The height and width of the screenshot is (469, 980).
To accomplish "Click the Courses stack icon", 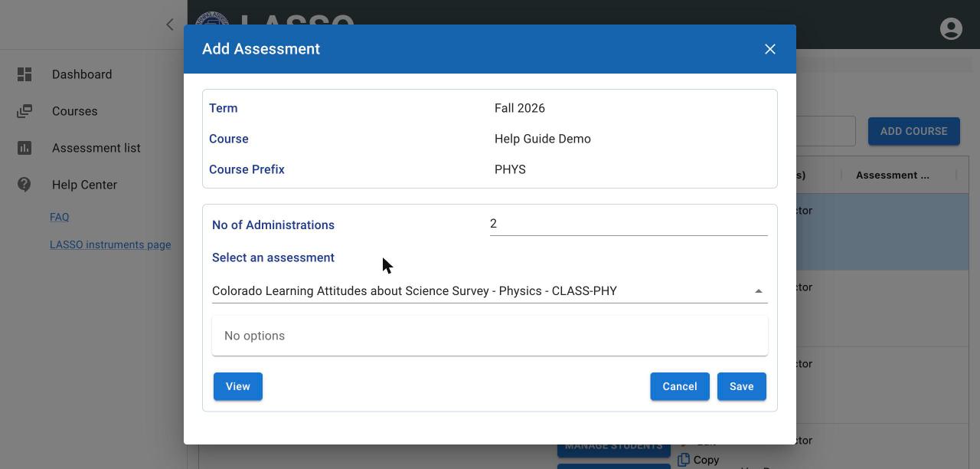I will 24,111.
